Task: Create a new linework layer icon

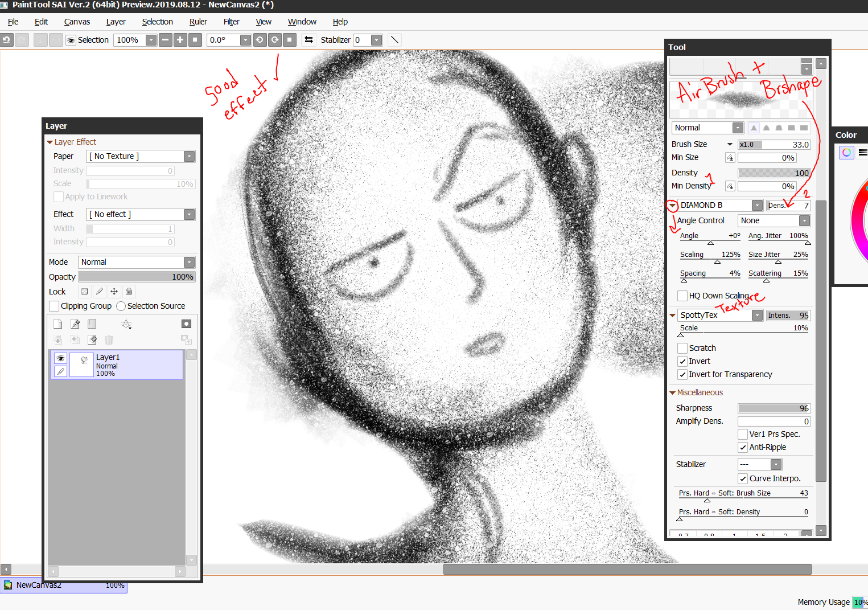Action: [75, 324]
